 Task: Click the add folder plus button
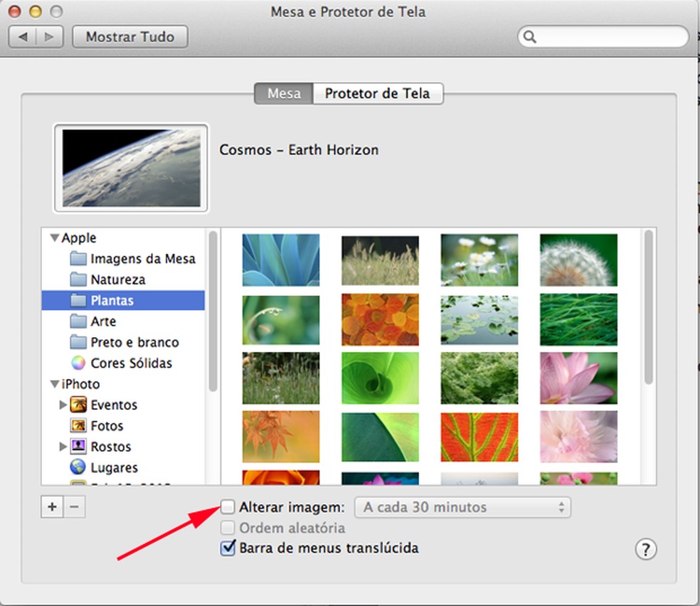tap(52, 507)
